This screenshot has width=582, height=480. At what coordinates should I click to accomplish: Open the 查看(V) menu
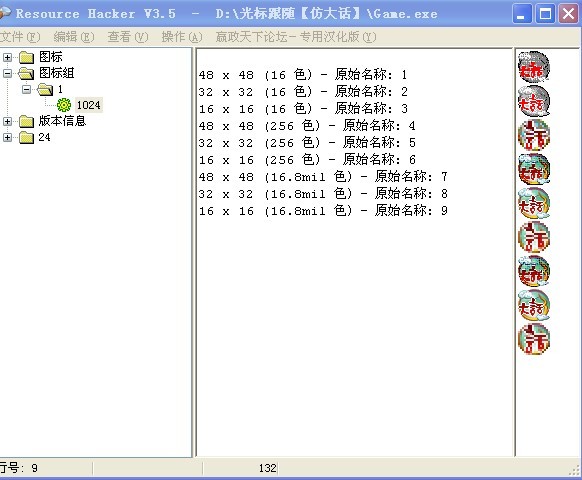click(x=128, y=37)
